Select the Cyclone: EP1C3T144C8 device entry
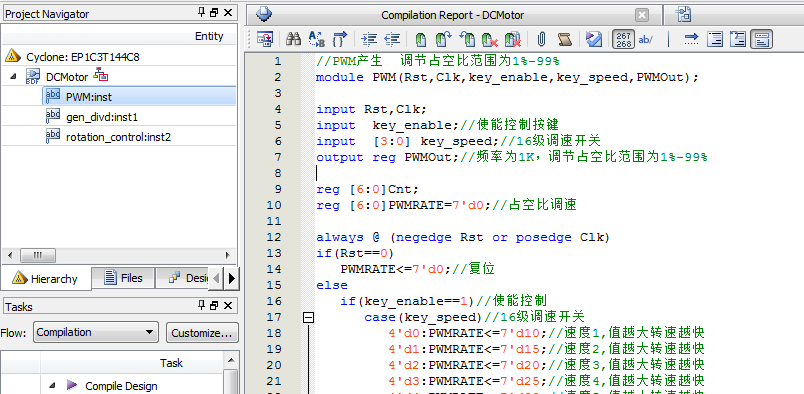This screenshot has height=394, width=804. coord(83,57)
